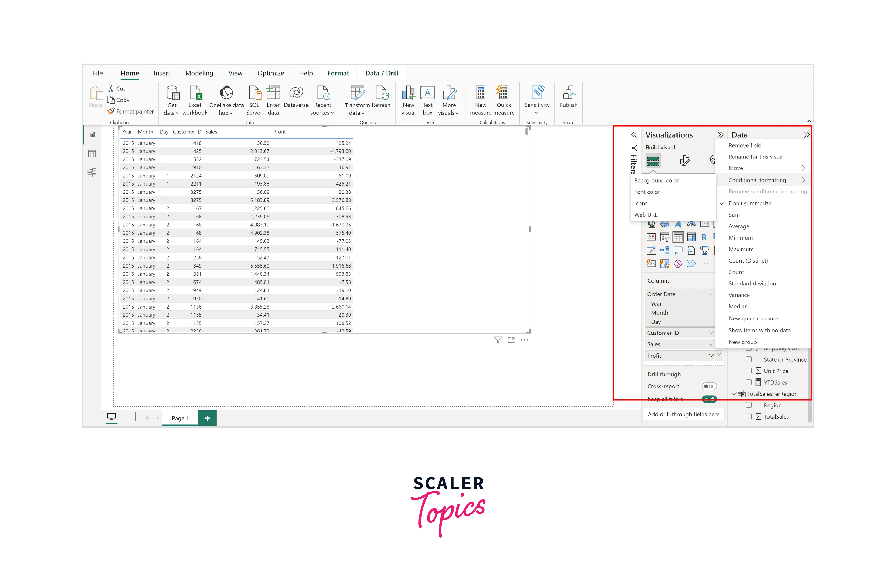The image size is (896, 588).
Task: Check the Region field checkbox
Action: [x=749, y=405]
